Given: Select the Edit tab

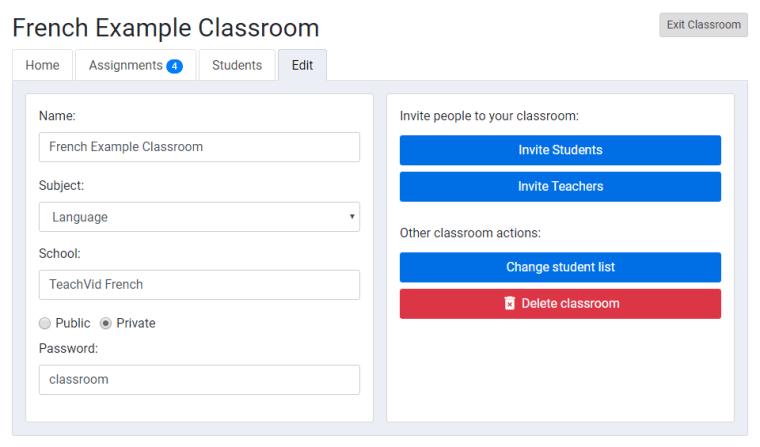Looking at the screenshot, I should point(302,65).
